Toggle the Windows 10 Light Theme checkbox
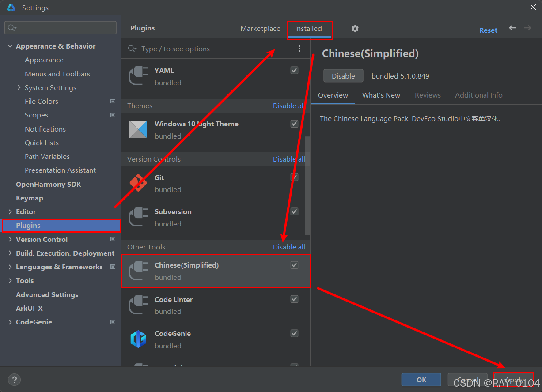542x392 pixels. point(294,124)
